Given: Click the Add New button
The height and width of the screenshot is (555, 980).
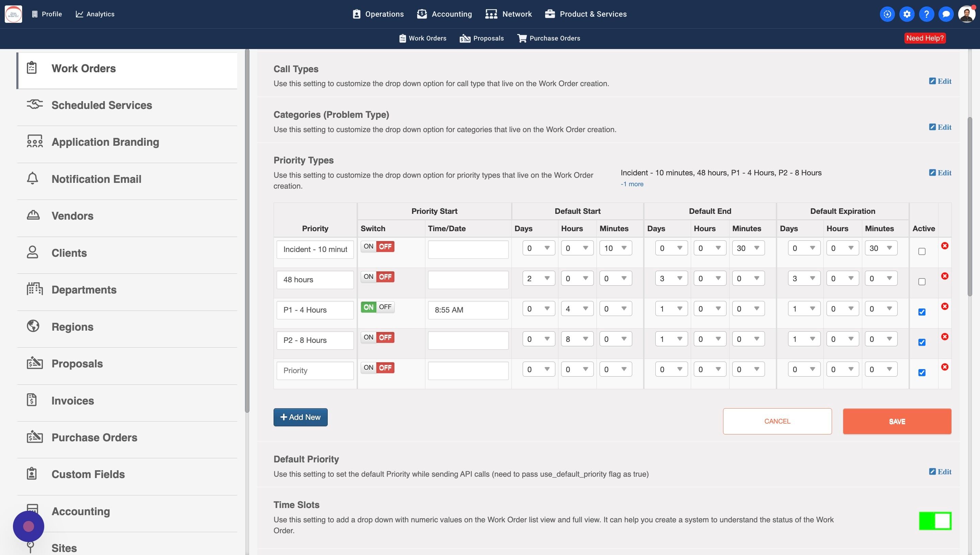Looking at the screenshot, I should click(300, 417).
